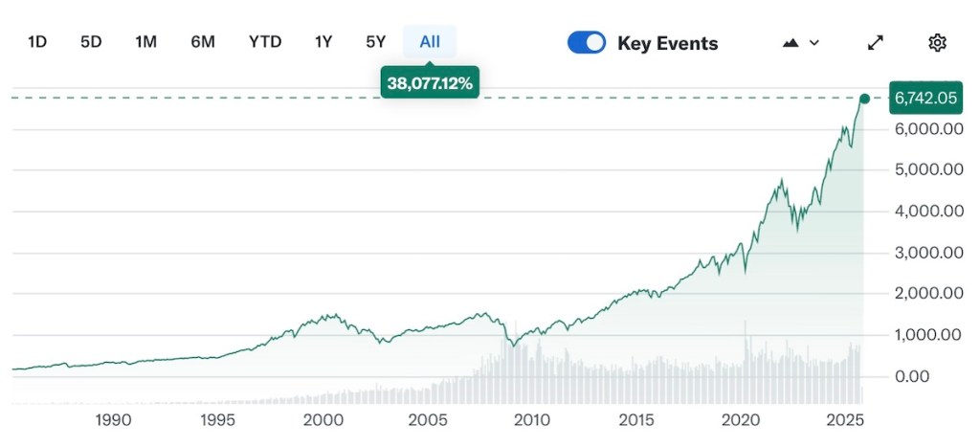The height and width of the screenshot is (447, 980).
Task: Show the 1M time range
Action: pos(145,41)
